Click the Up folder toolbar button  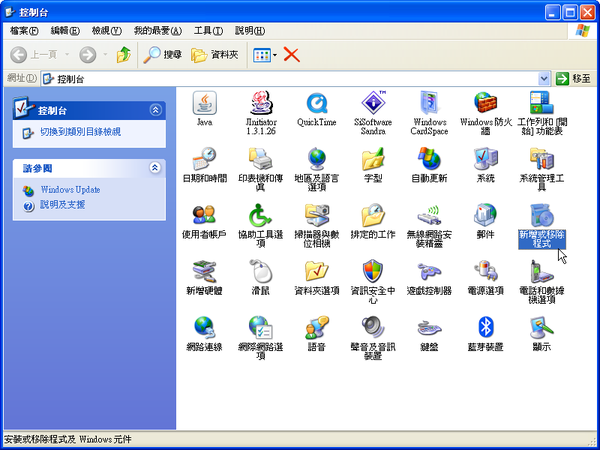click(x=124, y=55)
